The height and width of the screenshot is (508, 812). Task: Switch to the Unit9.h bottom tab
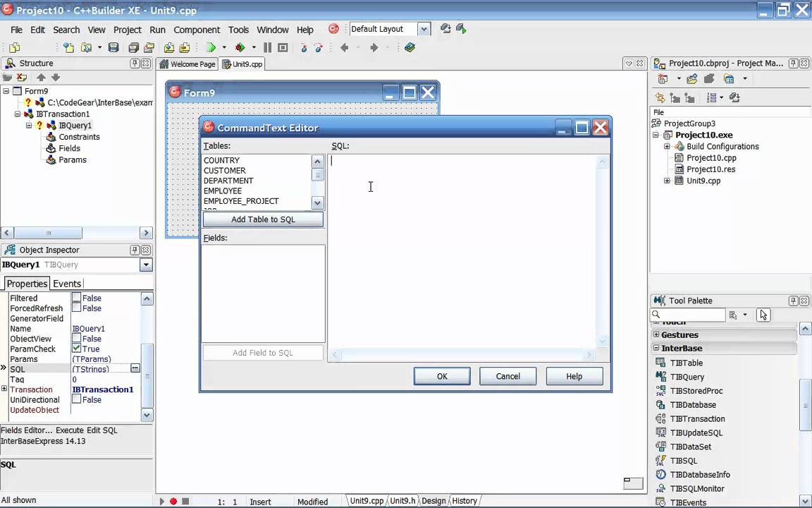point(402,501)
